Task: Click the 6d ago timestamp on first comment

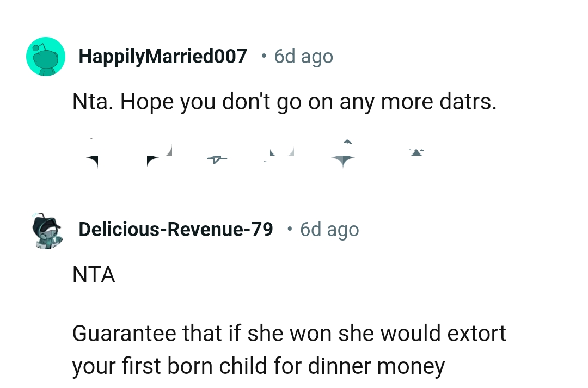Action: tap(303, 56)
